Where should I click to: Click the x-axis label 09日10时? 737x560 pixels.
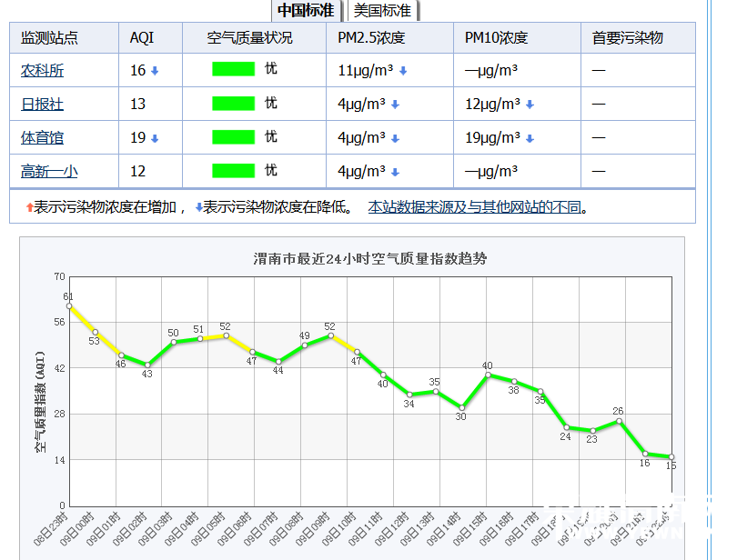pos(339,529)
